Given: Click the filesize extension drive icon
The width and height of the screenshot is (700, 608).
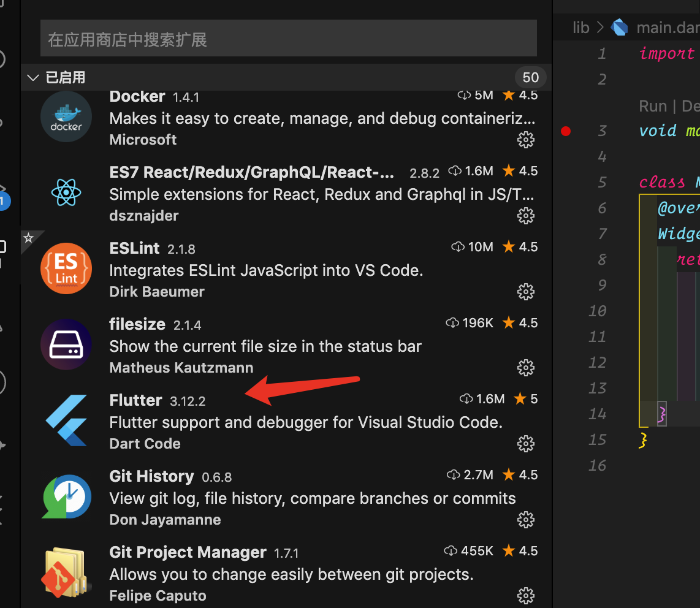Looking at the screenshot, I should pos(66,344).
